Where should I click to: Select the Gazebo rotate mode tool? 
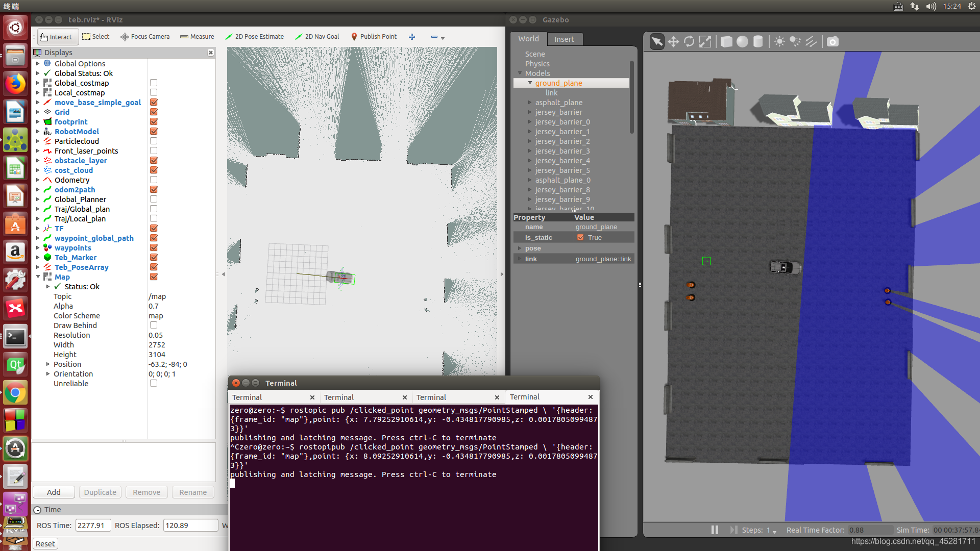[x=689, y=42]
